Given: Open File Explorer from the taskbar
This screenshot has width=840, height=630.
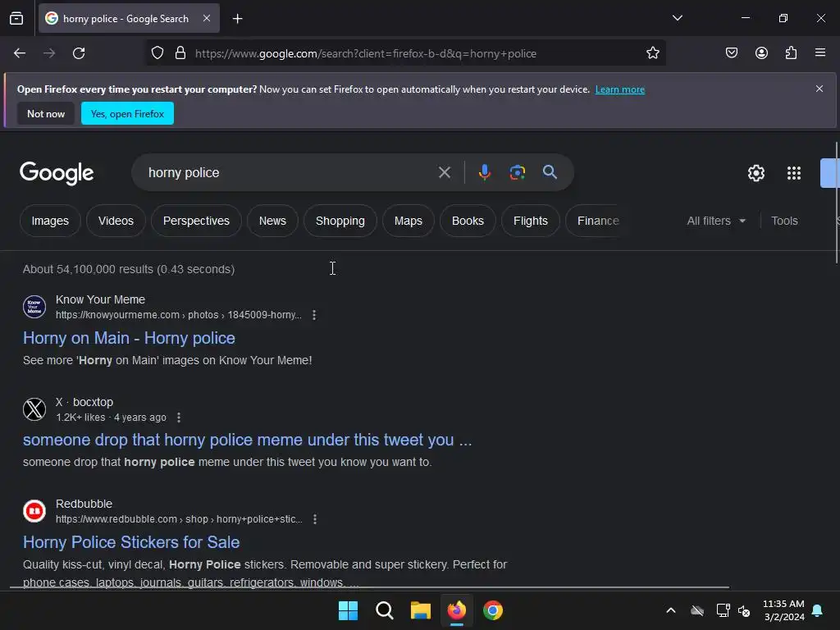Looking at the screenshot, I should [421, 610].
